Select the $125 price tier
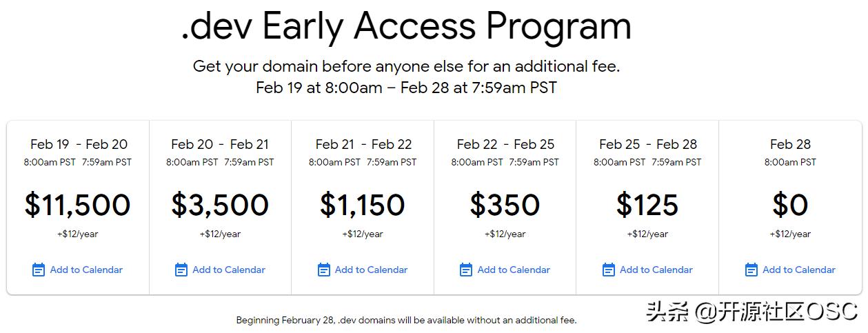Image resolution: width=868 pixels, height=333 pixels. point(647,205)
